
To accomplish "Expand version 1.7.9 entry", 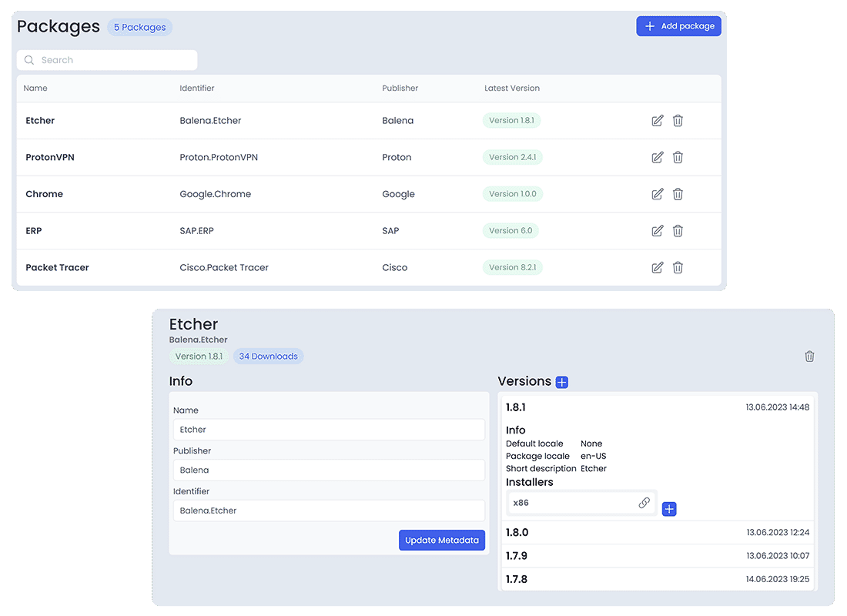I will tap(517, 556).
